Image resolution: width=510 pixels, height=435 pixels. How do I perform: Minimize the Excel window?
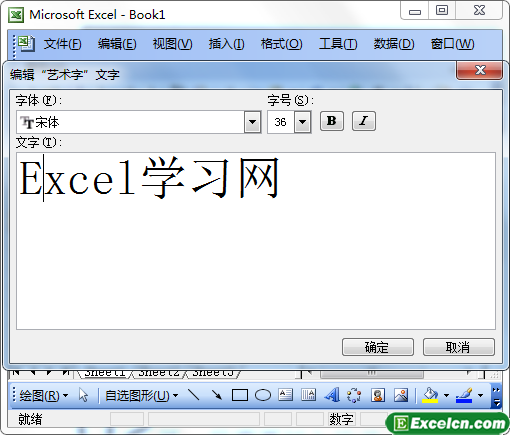415,12
